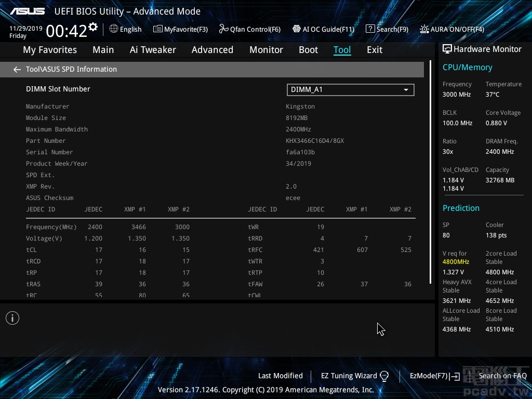The image size is (532, 399).
Task: Open the My Favorites tab
Action: click(x=50, y=50)
